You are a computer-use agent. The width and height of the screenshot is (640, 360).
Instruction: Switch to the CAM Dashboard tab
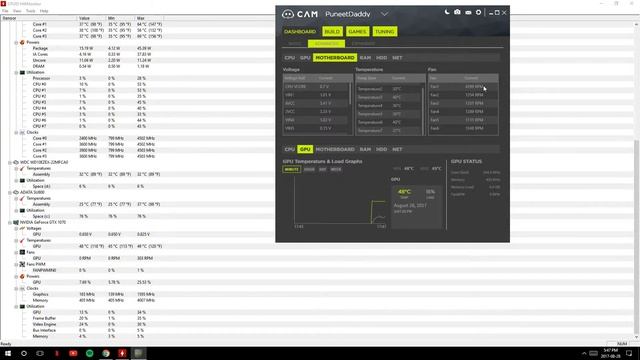pos(300,31)
